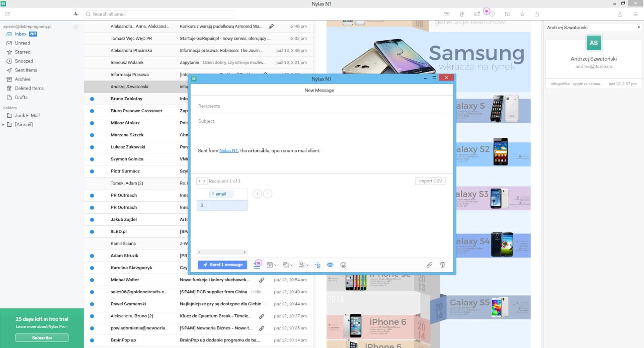This screenshot has height=348, width=644.
Task: Toggle link click tracking in the composer
Action: [317, 265]
